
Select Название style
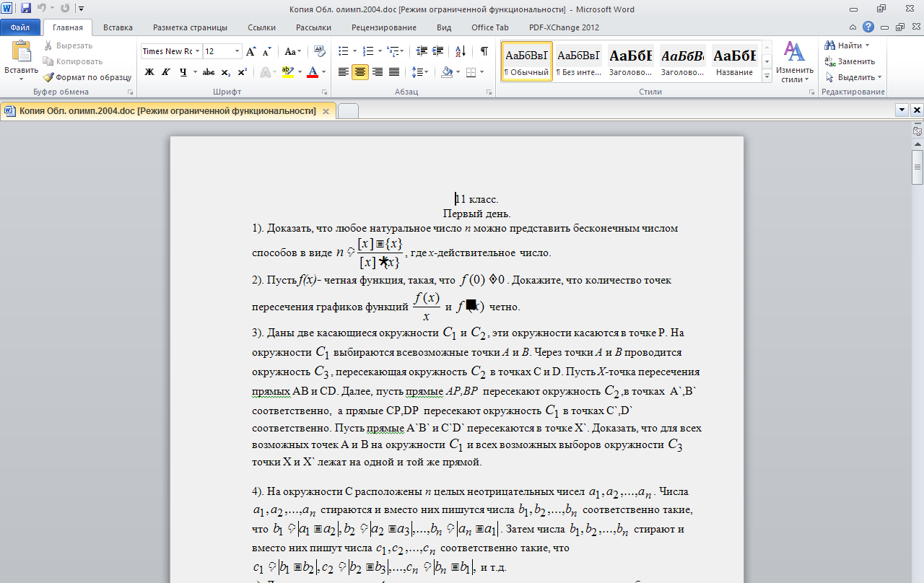(735, 61)
